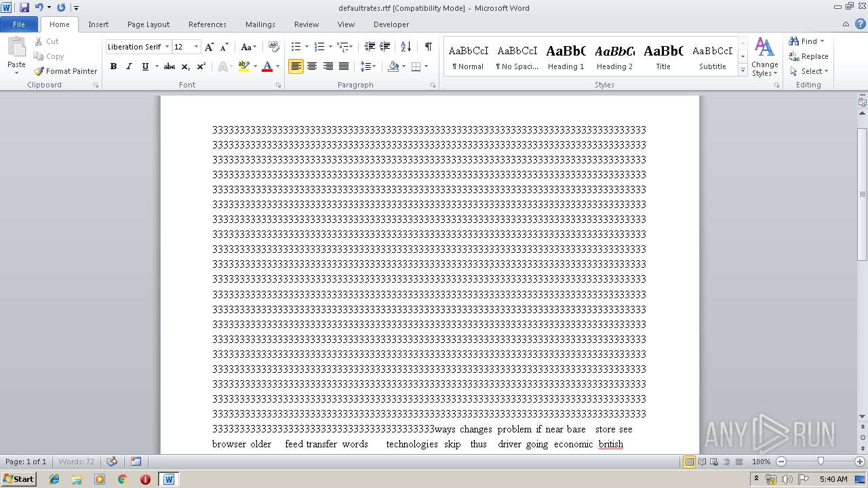Show paragraph marks and hidden symbols
868x488 pixels.
[x=428, y=47]
